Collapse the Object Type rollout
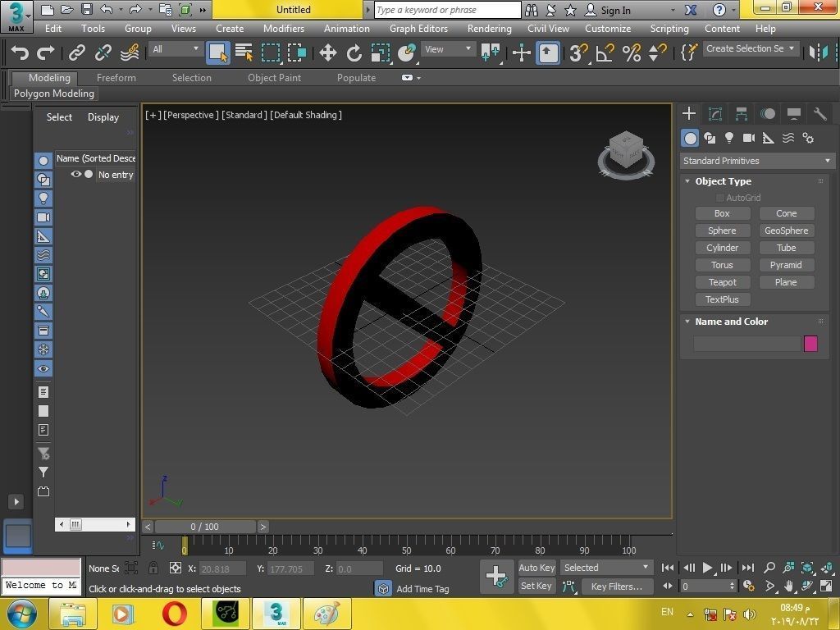This screenshot has height=630, width=840. pos(688,181)
